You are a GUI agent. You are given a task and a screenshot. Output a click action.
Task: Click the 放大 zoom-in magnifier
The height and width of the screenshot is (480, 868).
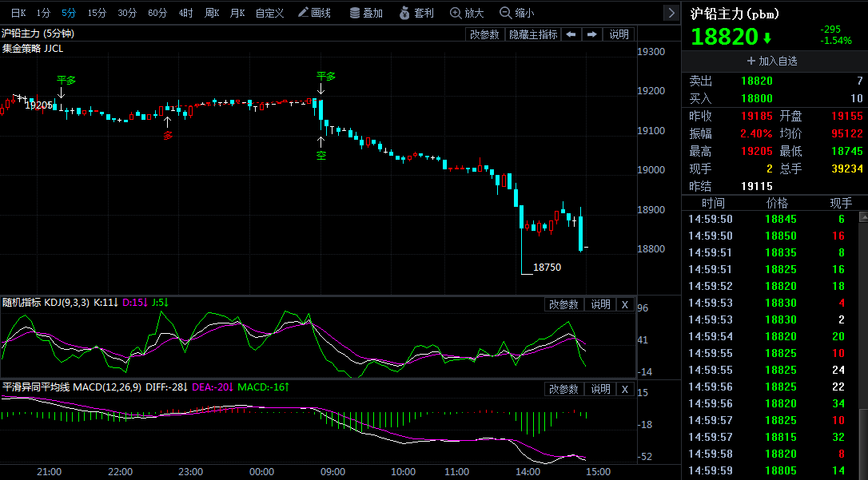467,13
